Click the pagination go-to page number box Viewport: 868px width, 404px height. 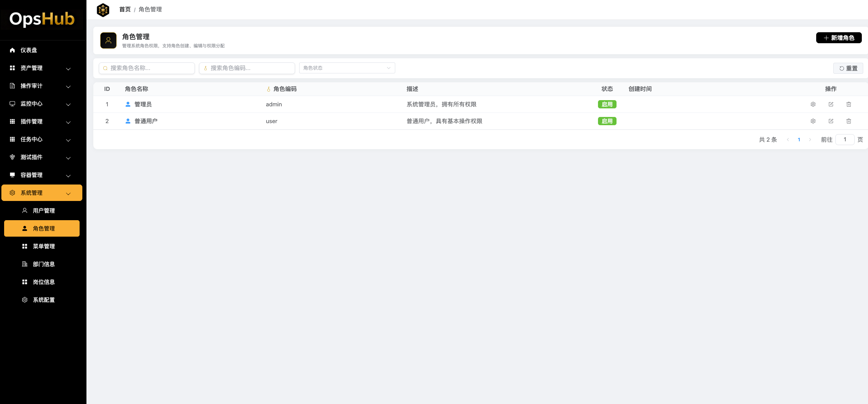[844, 140]
